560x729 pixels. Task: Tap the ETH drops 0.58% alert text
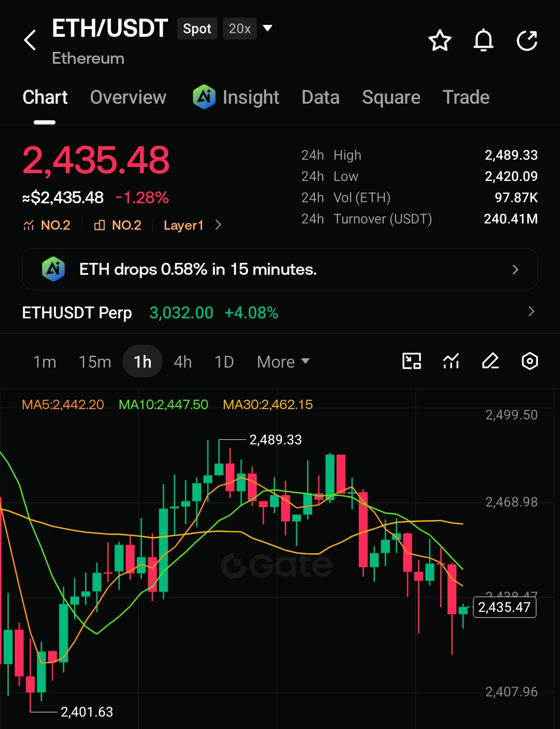[x=198, y=269]
